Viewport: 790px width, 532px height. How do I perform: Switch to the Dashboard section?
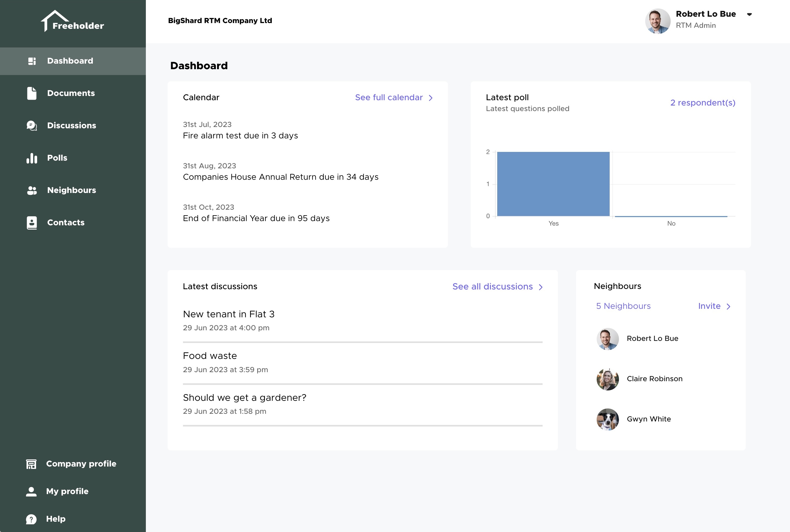[x=70, y=61]
